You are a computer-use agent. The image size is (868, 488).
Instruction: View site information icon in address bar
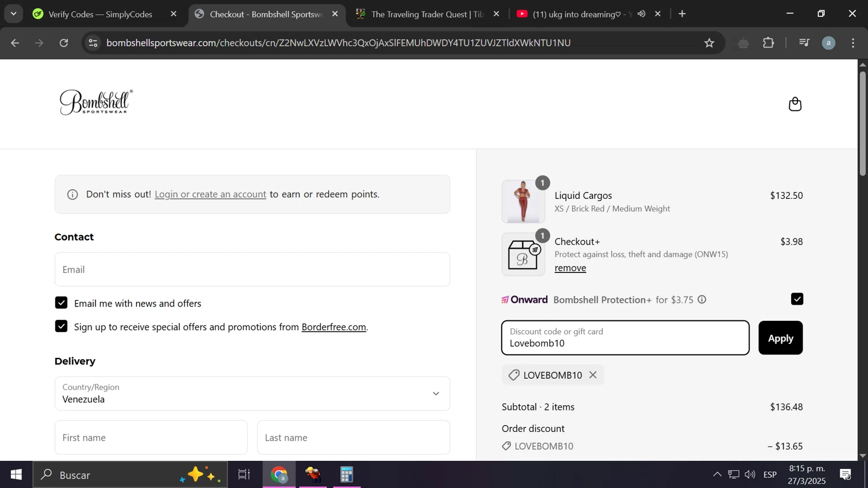click(93, 43)
